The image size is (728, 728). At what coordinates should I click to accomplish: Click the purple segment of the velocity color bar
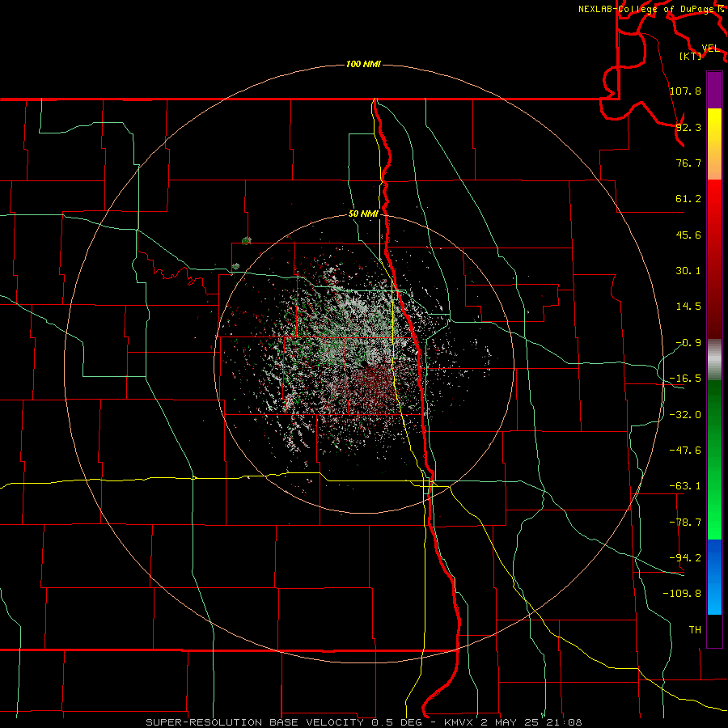point(714,90)
